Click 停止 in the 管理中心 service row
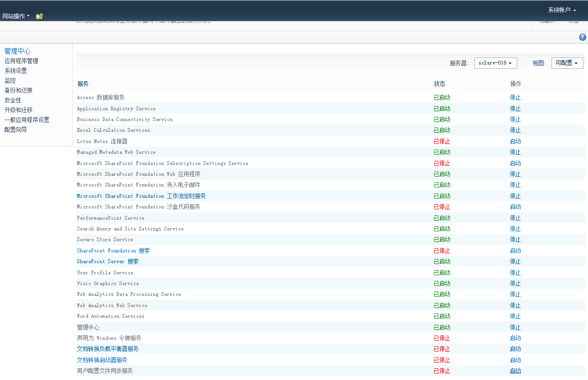 click(x=515, y=327)
